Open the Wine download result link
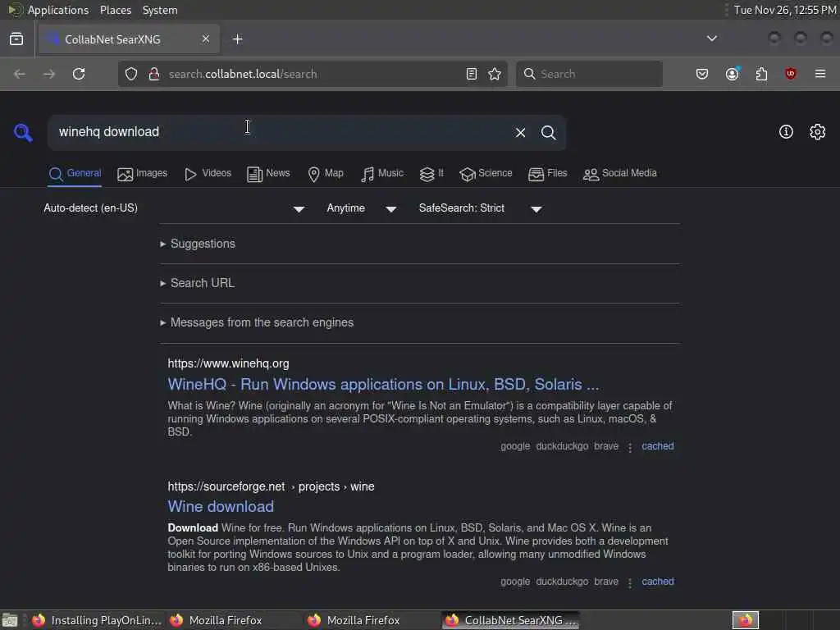 point(221,507)
